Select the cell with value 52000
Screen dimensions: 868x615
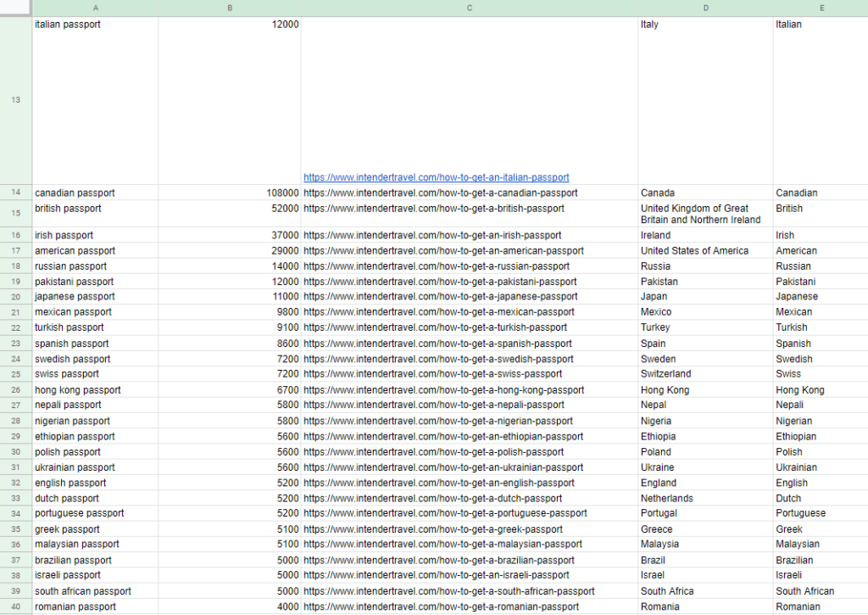tap(230, 213)
